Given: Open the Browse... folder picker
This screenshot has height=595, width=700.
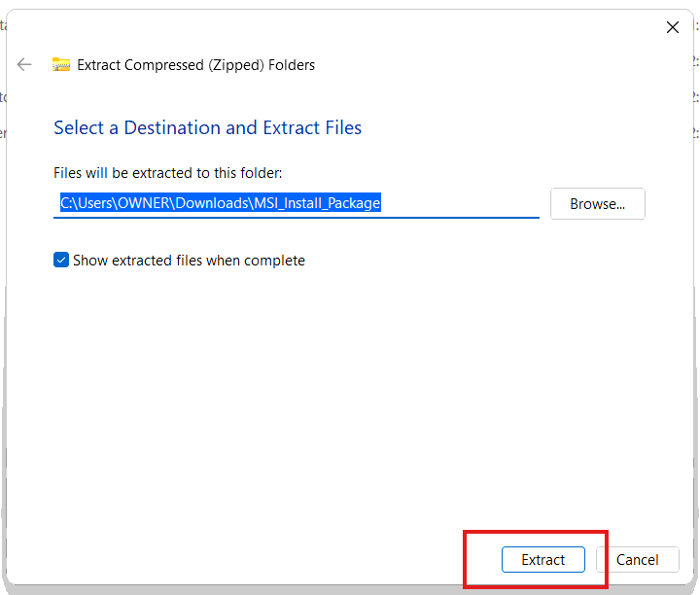Looking at the screenshot, I should (597, 203).
